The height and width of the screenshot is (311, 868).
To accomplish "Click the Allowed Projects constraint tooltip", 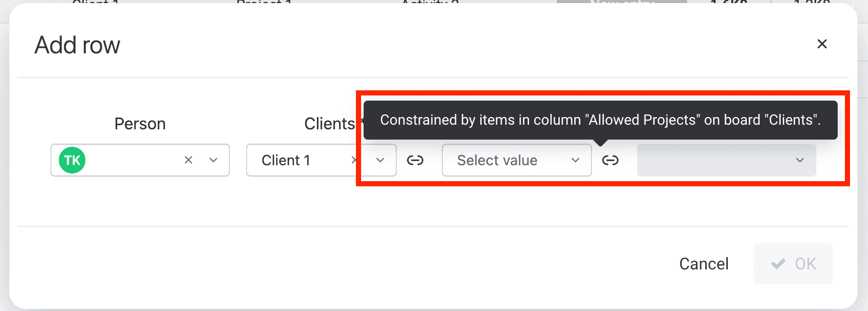I will [x=600, y=120].
